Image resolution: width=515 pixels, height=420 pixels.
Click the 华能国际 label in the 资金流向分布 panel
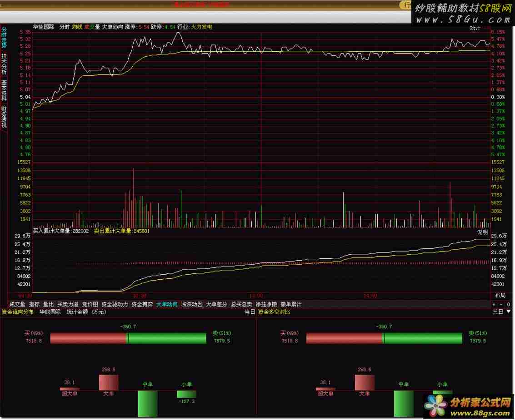click(x=50, y=312)
